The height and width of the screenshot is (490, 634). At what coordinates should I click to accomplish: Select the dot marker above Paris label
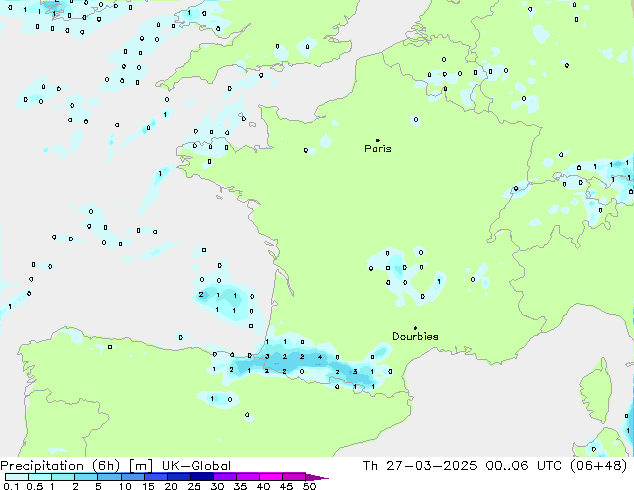click(378, 140)
